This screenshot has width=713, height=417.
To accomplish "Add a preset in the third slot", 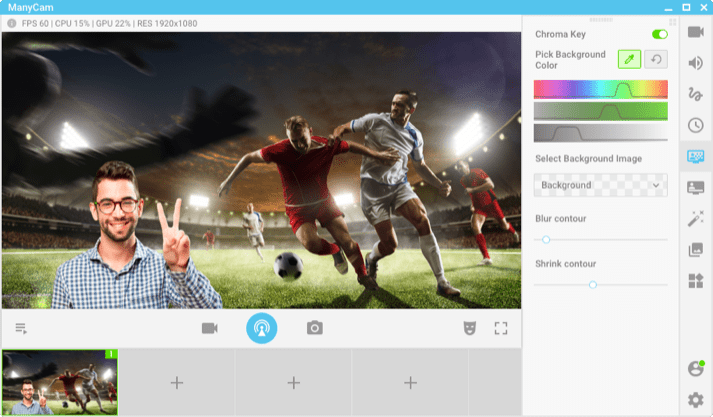I will coord(294,382).
